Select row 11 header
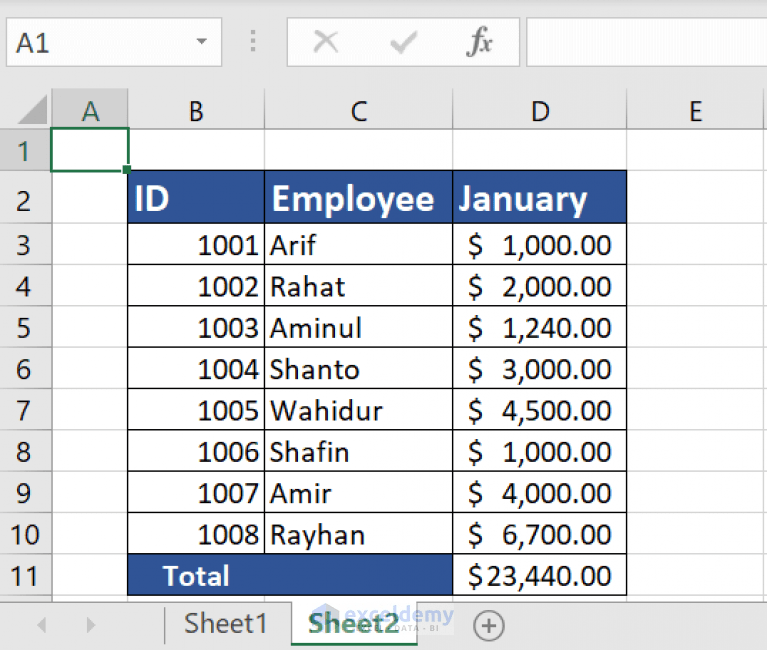767x650 pixels. [x=25, y=575]
